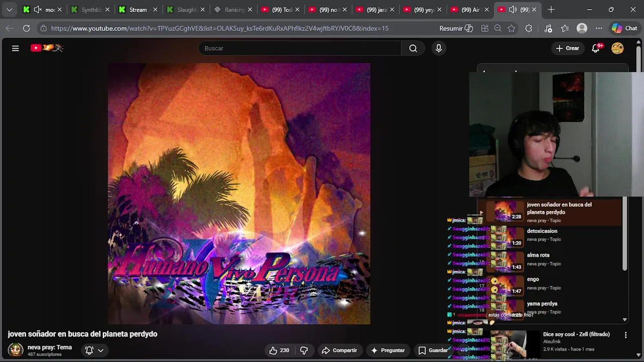
Task: Open the YouTube account avatar menu
Action: pyautogui.click(x=617, y=48)
